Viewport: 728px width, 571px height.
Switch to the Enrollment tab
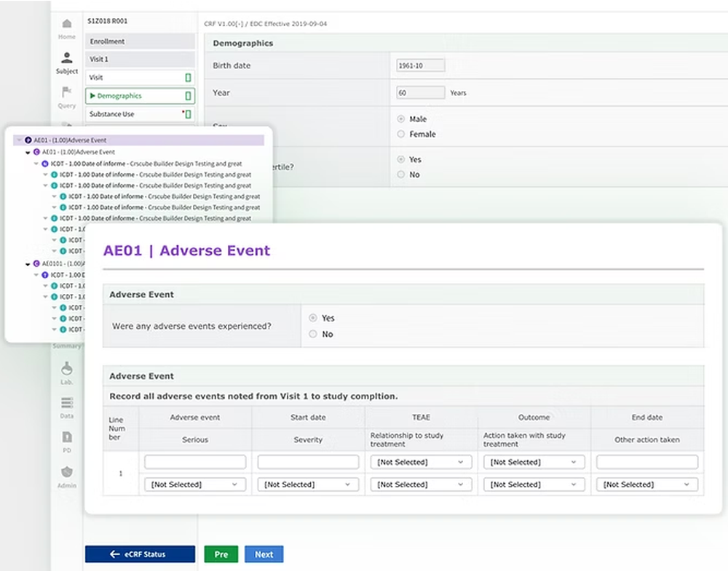tap(140, 41)
